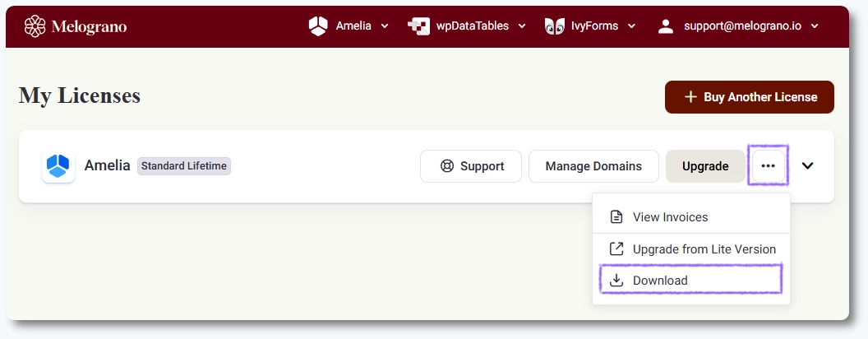Image resolution: width=868 pixels, height=339 pixels.
Task: Click the Amelia product logo in license row
Action: (x=58, y=166)
